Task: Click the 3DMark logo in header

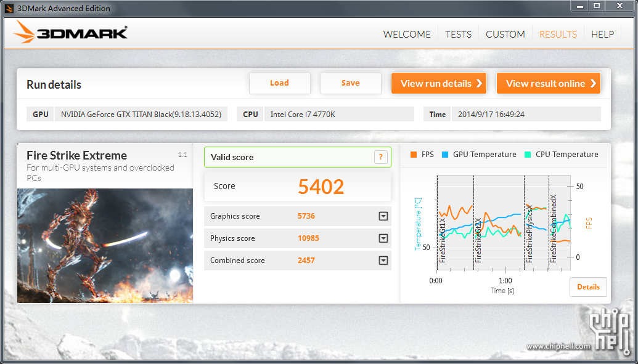Action: pos(70,33)
